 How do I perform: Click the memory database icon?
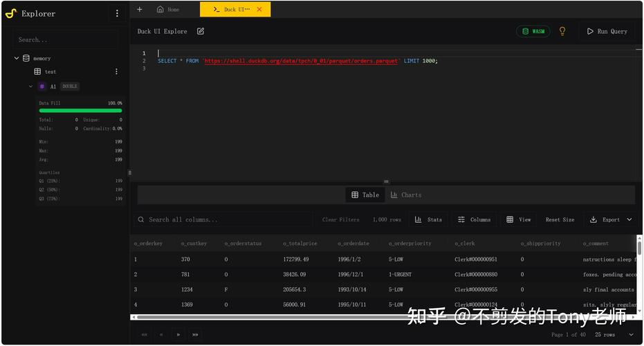click(x=26, y=58)
